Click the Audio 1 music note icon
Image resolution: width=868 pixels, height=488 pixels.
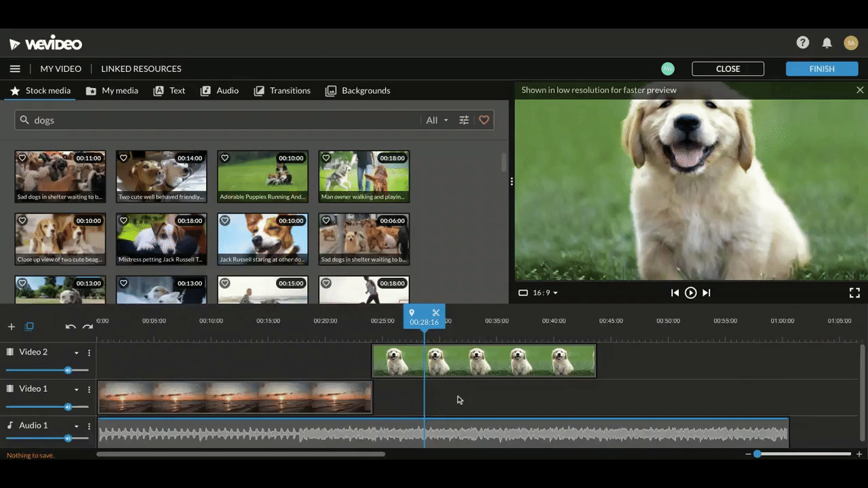pos(10,425)
